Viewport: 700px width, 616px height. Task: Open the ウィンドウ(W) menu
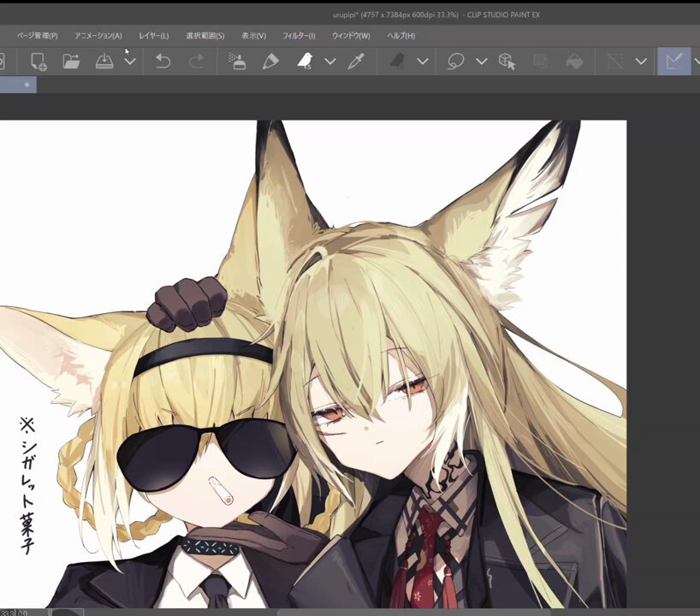(351, 36)
